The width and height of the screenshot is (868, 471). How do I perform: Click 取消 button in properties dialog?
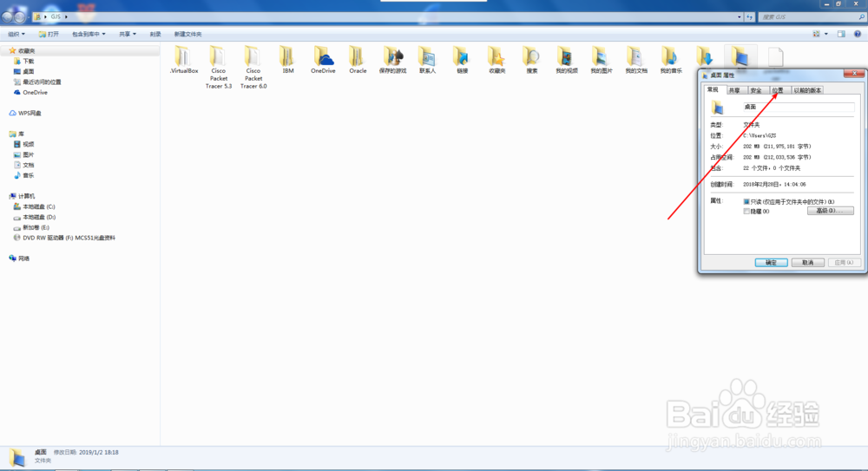pyautogui.click(x=807, y=262)
